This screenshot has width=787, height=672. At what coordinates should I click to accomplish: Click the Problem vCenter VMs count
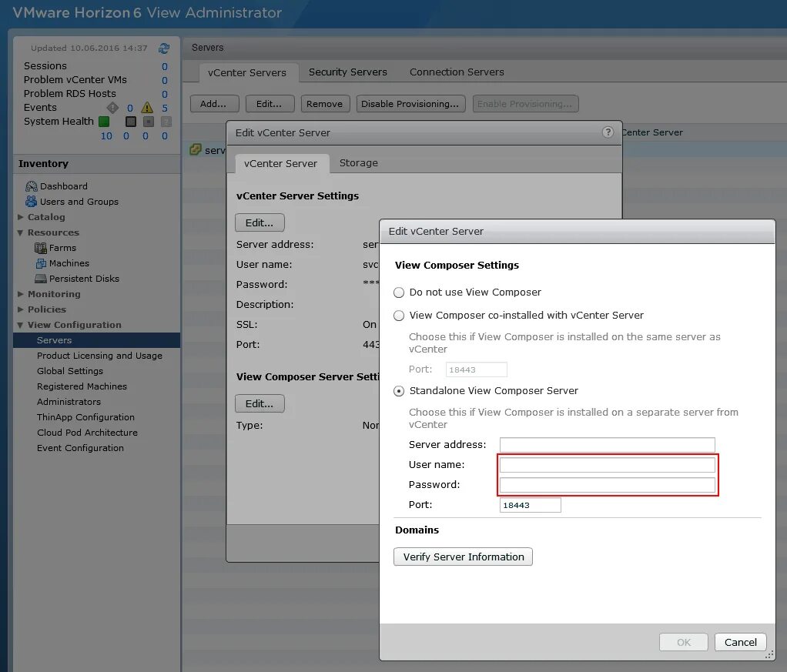[165, 80]
